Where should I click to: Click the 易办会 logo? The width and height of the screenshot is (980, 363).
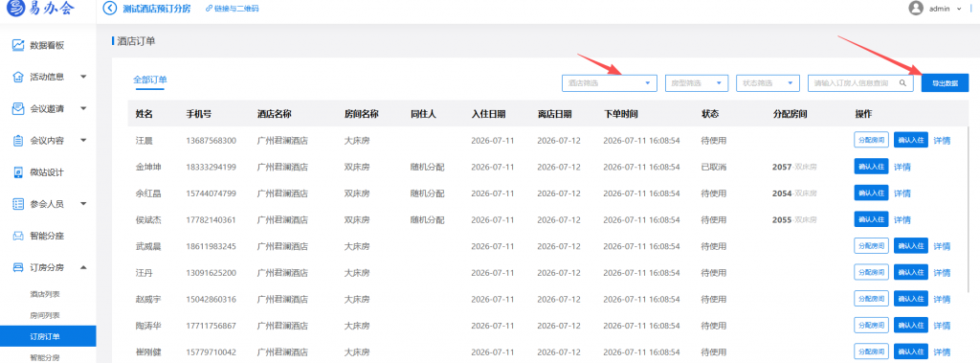pos(40,9)
